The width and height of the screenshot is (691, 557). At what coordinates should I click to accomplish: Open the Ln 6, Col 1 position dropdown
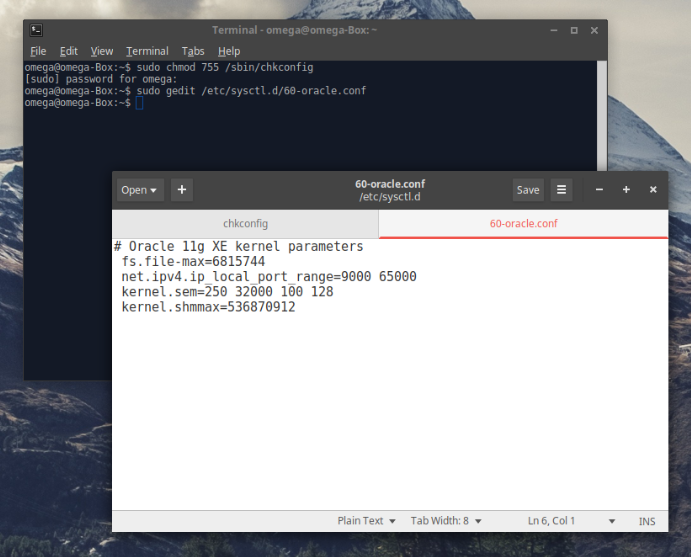pyautogui.click(x=571, y=521)
